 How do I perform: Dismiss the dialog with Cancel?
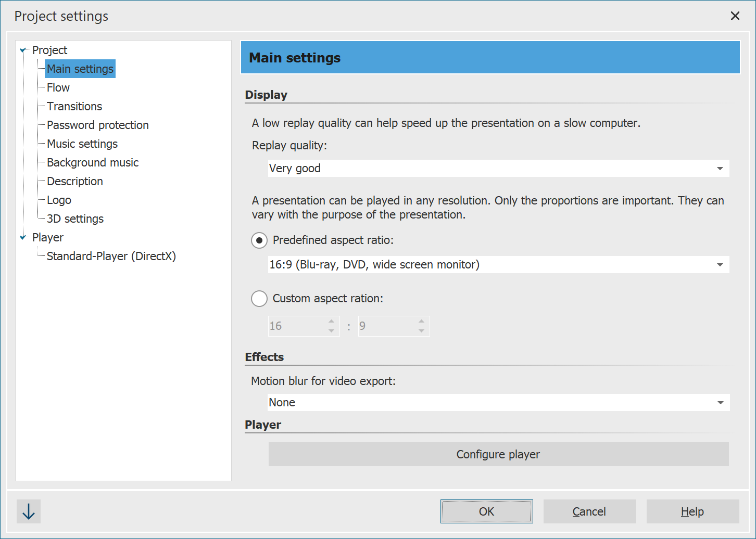(x=589, y=511)
